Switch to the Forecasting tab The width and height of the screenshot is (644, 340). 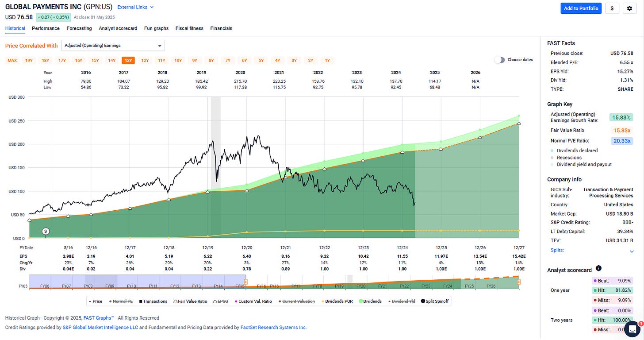click(x=79, y=28)
